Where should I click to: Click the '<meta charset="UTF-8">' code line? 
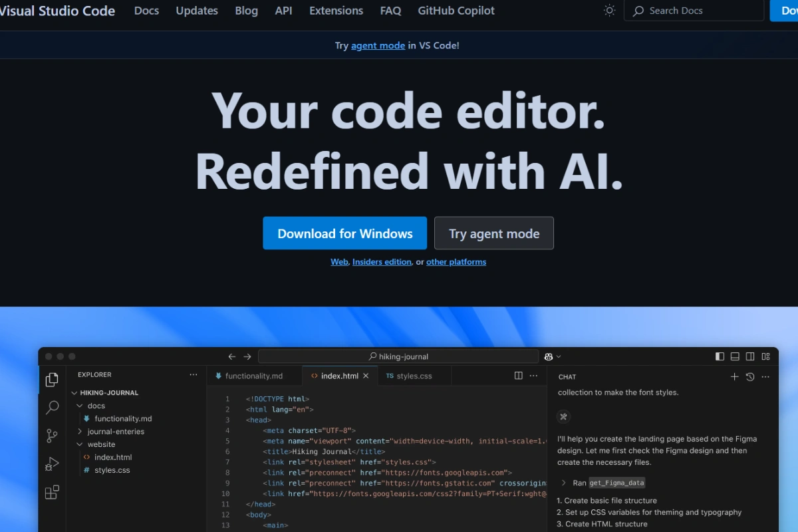tap(309, 430)
